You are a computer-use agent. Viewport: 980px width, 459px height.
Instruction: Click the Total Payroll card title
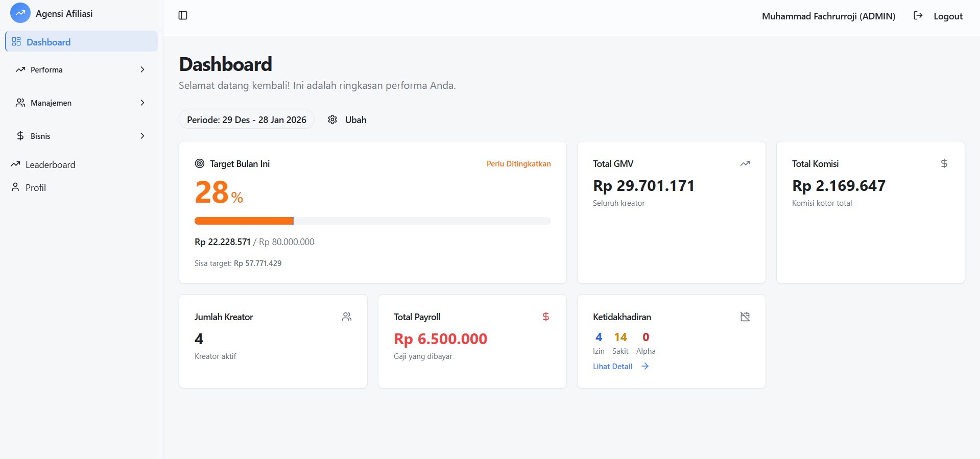click(x=417, y=317)
